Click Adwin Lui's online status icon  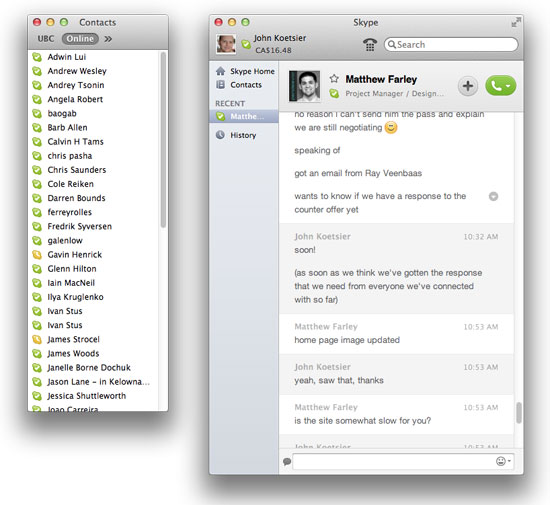tap(37, 57)
